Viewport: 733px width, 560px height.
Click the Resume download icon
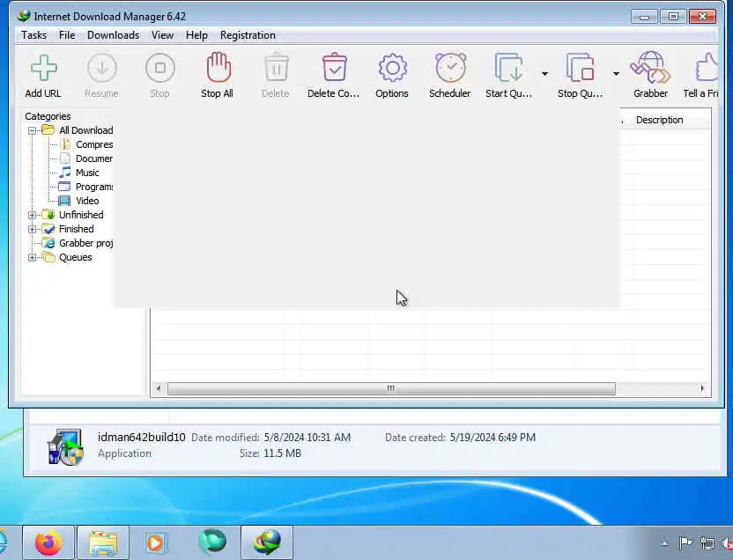point(102,68)
